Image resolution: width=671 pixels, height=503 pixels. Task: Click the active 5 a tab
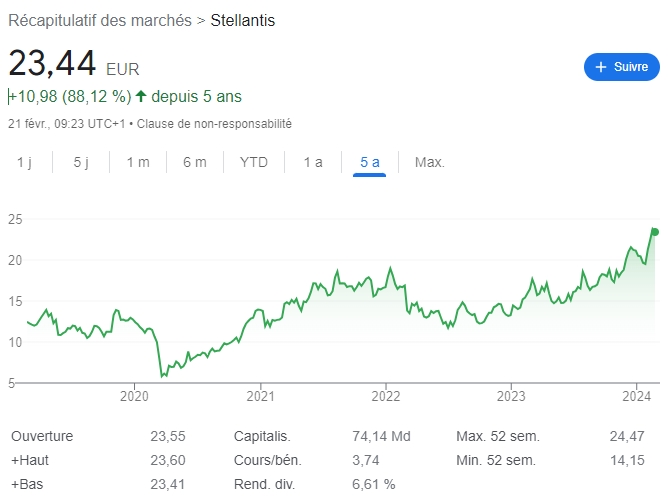pyautogui.click(x=370, y=162)
